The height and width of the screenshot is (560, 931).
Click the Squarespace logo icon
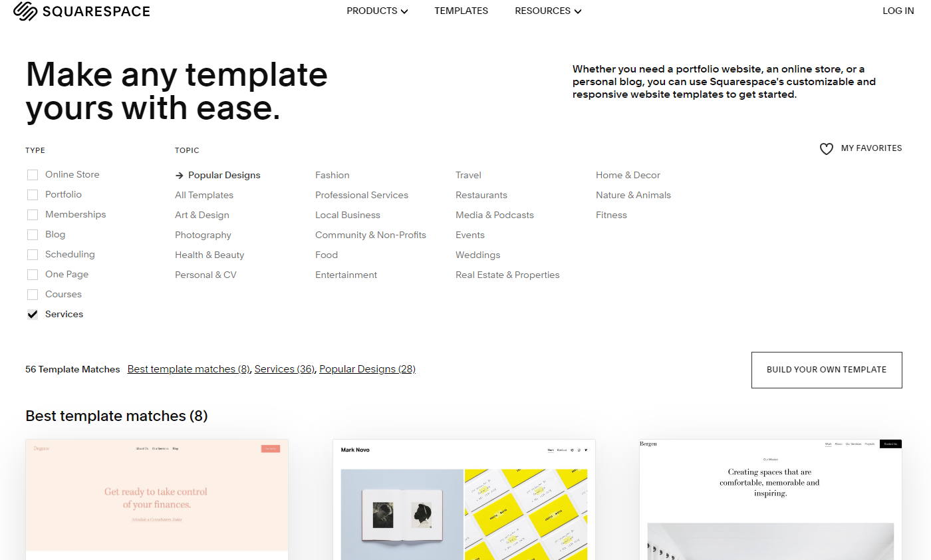[25, 11]
